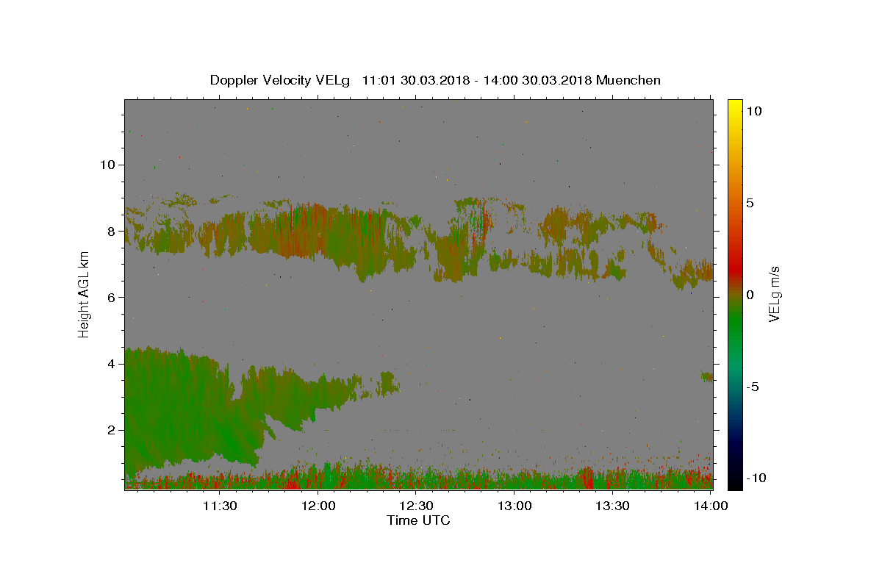Click the 'Height AGL km' axis label
This screenshot has width=882, height=588.
pos(84,294)
